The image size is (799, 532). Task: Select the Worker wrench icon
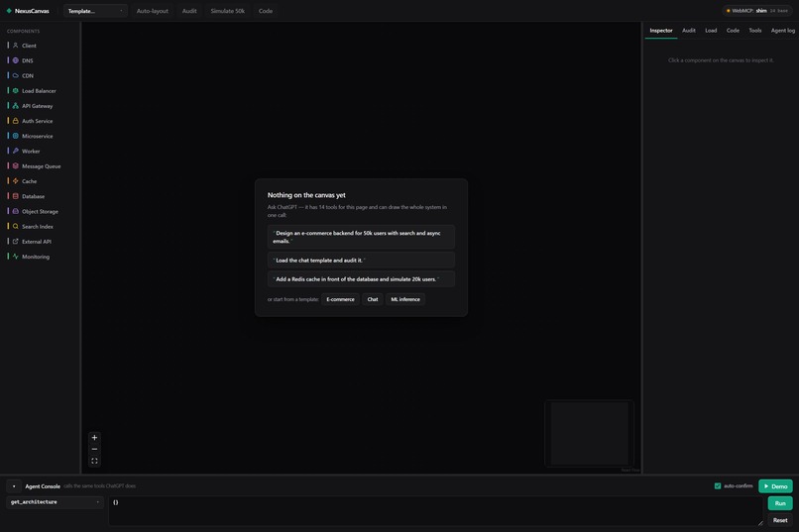tap(15, 151)
